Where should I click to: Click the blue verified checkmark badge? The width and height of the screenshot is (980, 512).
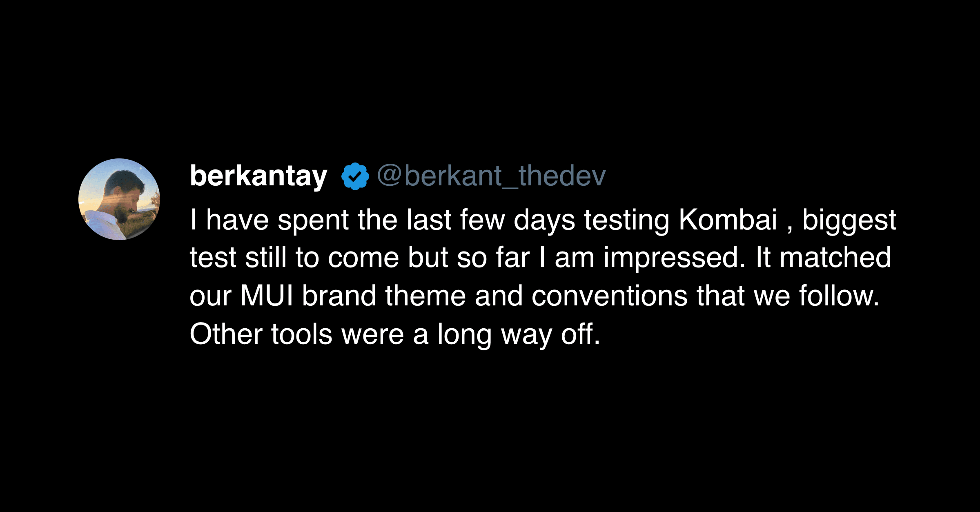tap(355, 176)
